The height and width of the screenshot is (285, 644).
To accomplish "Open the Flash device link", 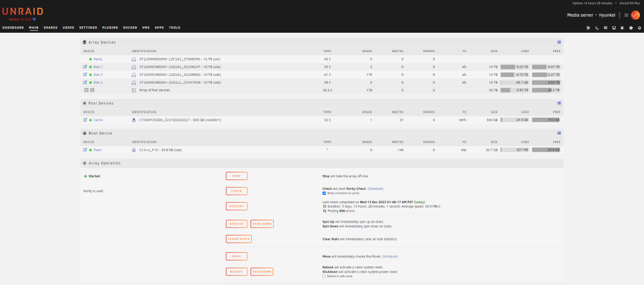I will (97, 150).
